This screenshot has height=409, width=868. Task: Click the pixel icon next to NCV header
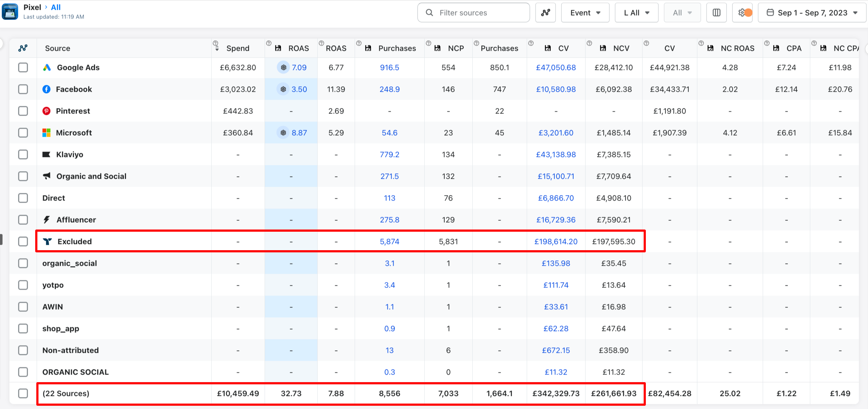click(x=603, y=48)
